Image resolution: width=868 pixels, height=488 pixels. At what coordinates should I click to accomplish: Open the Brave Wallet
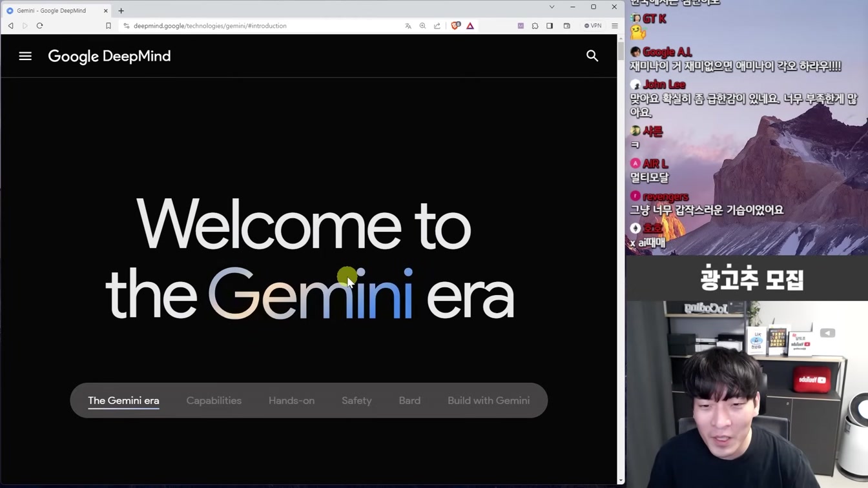pos(567,26)
